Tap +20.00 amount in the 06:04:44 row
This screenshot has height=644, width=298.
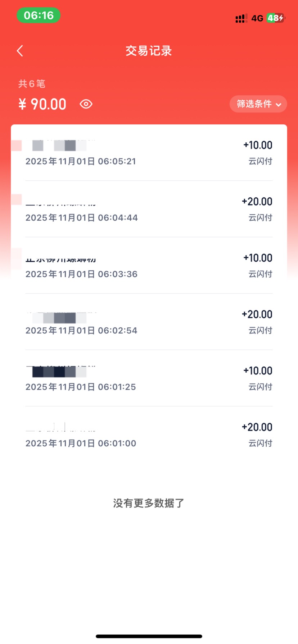pyautogui.click(x=257, y=202)
